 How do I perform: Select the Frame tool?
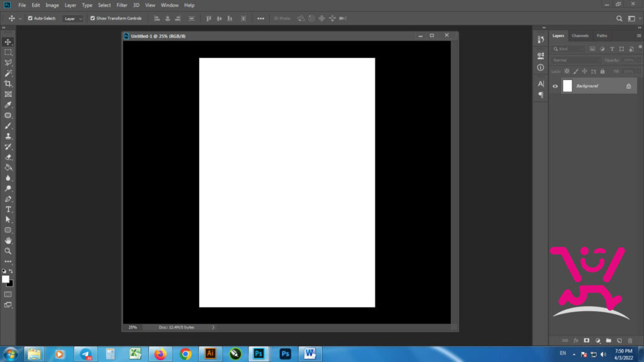pos(8,94)
